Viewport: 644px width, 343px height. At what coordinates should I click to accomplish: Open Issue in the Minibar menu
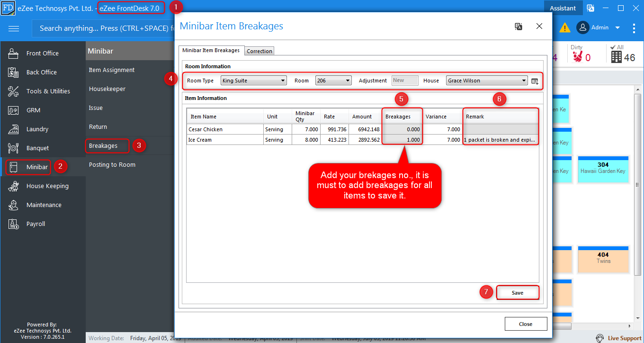pos(96,108)
